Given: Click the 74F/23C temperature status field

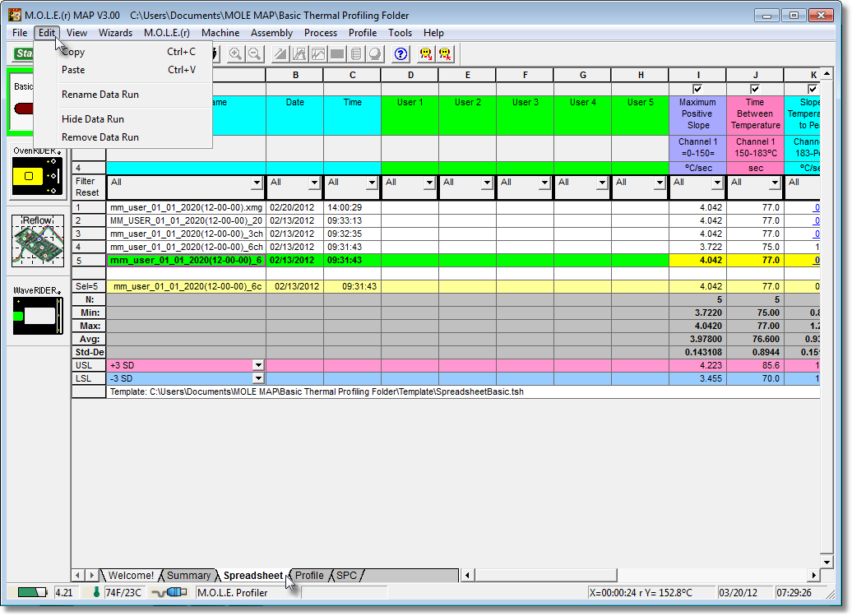Looking at the screenshot, I should [x=123, y=593].
